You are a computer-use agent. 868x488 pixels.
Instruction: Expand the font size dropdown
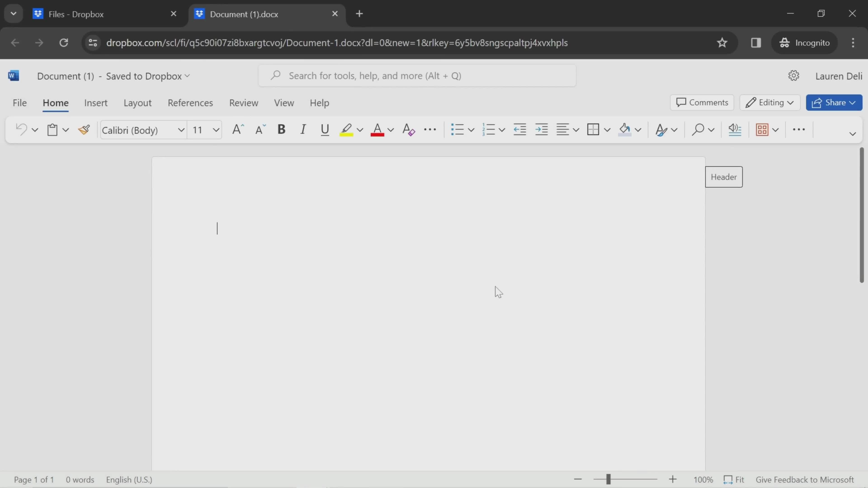click(216, 130)
